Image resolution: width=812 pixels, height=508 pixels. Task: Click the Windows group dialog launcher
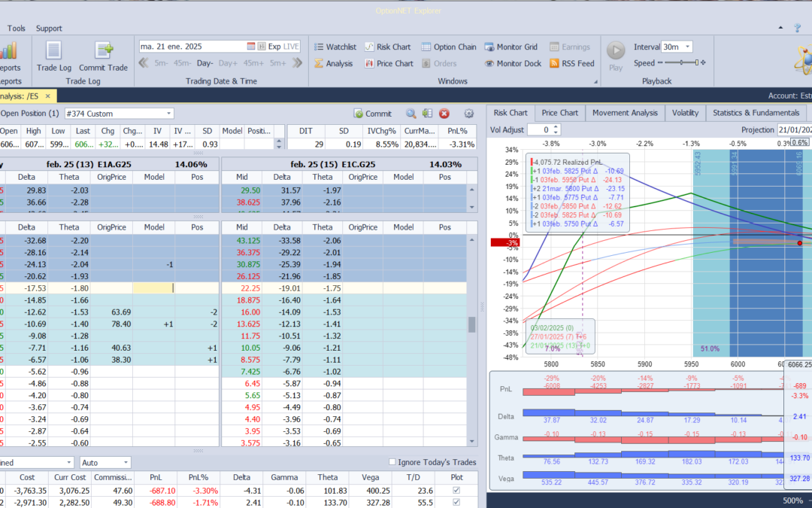(595, 81)
